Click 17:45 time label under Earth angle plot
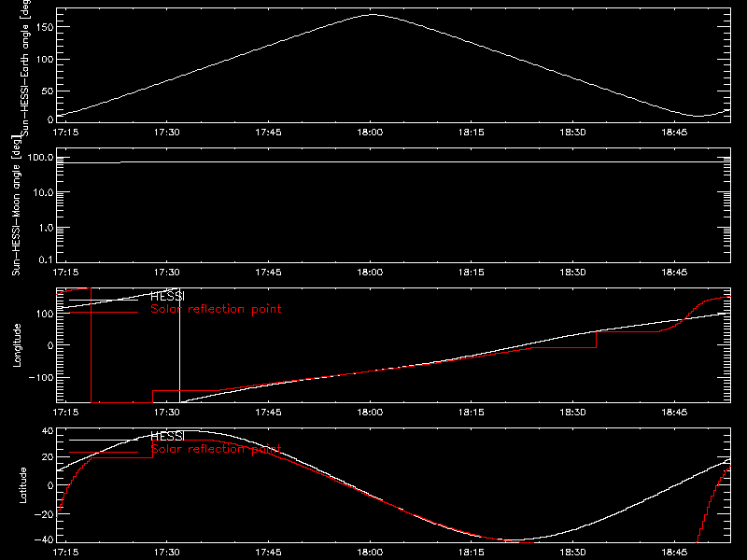 click(268, 133)
